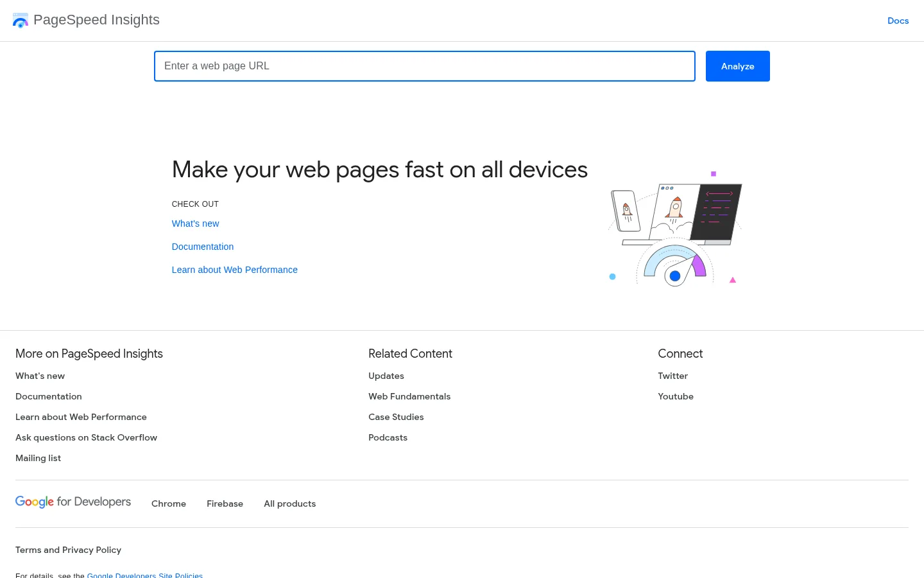
Task: Open Ask questions on Stack Overflow
Action: click(86, 437)
